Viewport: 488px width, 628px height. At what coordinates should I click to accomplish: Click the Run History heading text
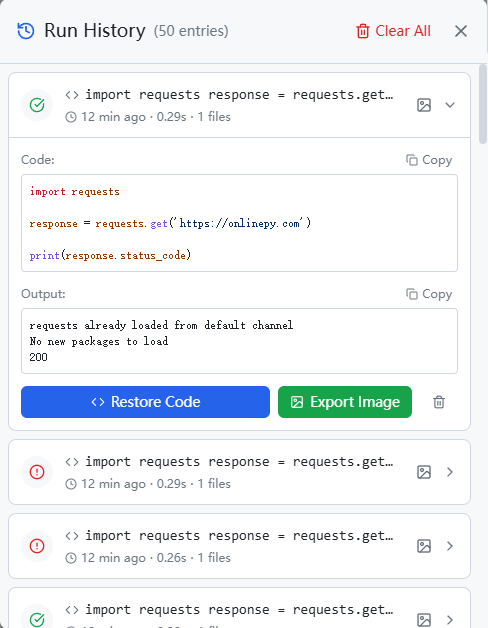pos(95,31)
